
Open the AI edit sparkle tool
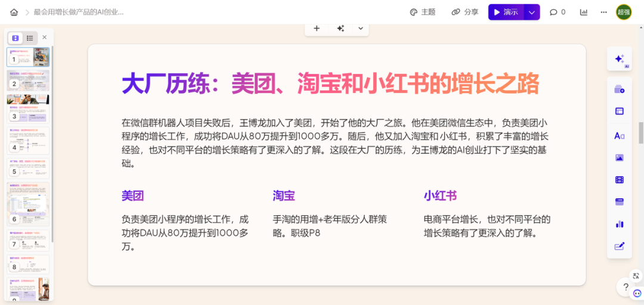(x=620, y=59)
